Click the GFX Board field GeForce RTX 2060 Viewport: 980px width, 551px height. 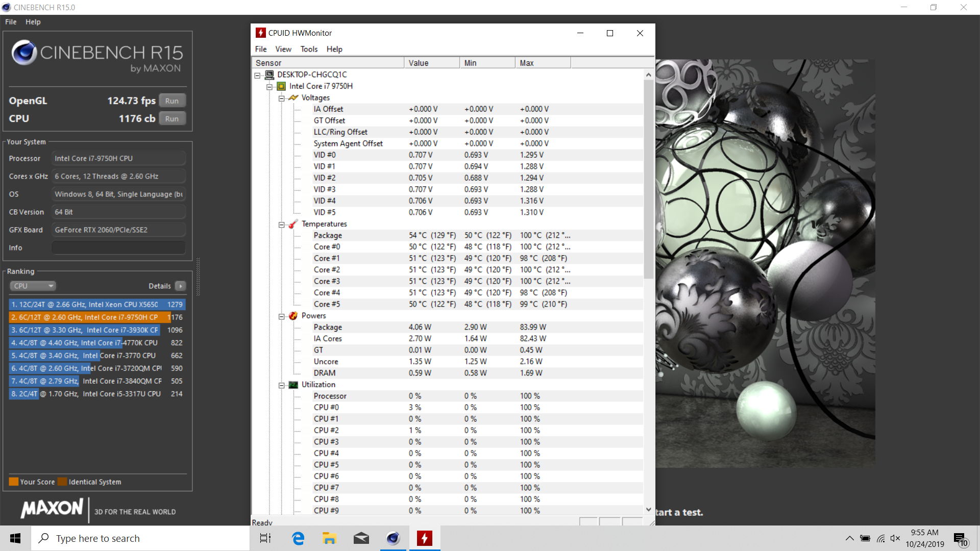click(x=118, y=230)
